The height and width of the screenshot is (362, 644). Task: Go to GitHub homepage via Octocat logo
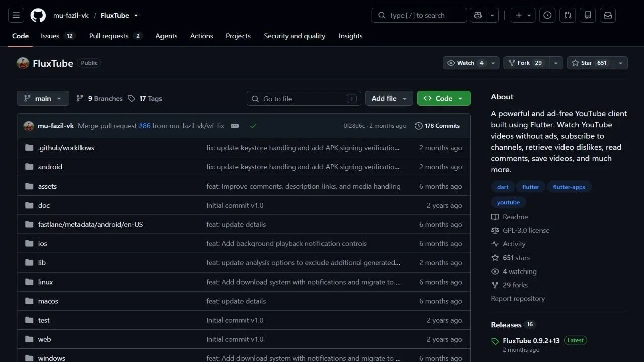pos(38,15)
